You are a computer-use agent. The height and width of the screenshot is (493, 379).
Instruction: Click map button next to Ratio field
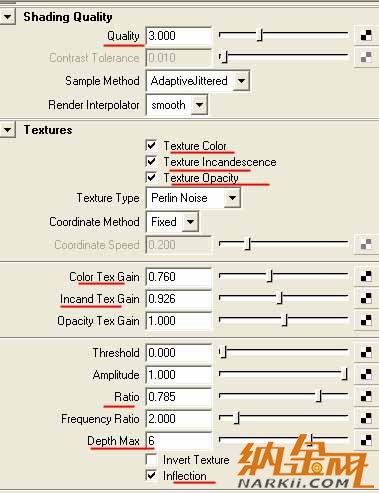point(366,397)
